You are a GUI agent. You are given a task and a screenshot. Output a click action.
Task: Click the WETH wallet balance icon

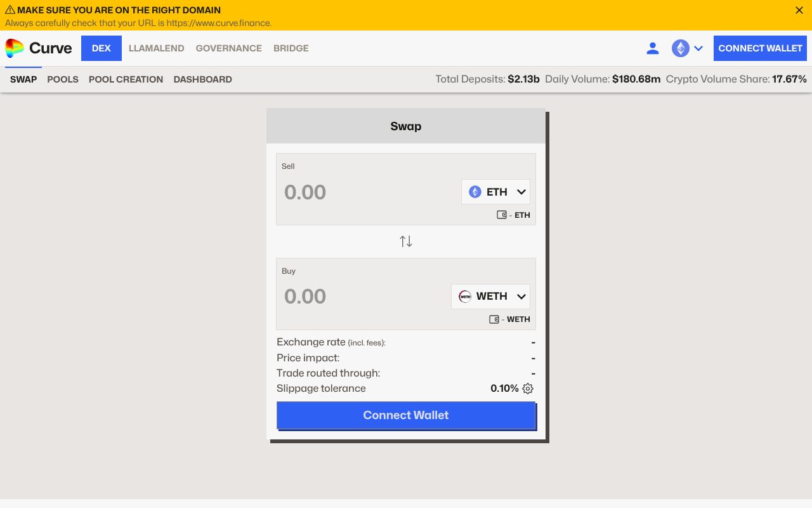[494, 319]
